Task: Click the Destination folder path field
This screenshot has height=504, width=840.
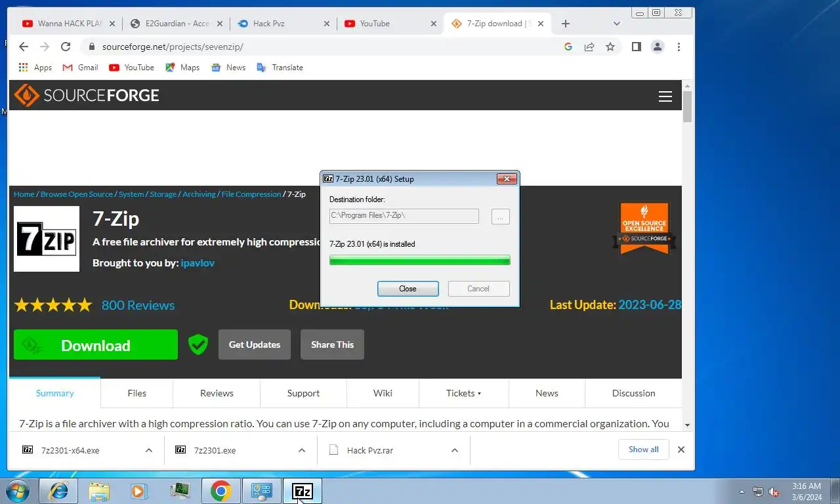Action: [404, 216]
